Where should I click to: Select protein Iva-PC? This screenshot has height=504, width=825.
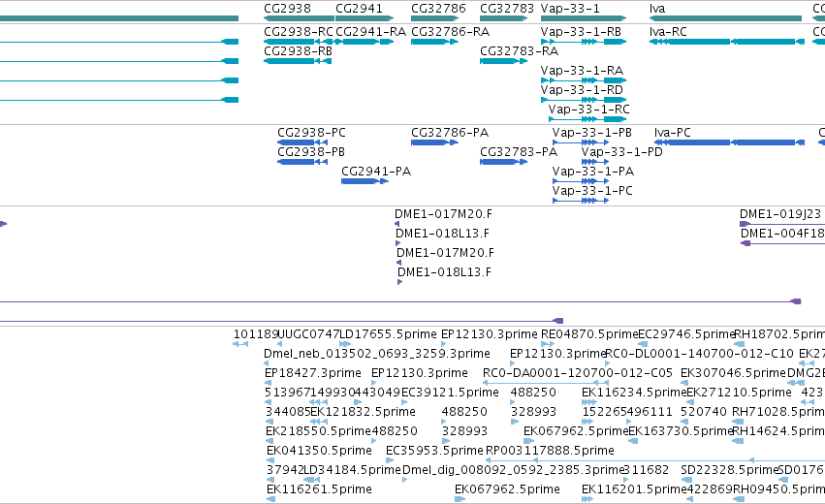673,133
